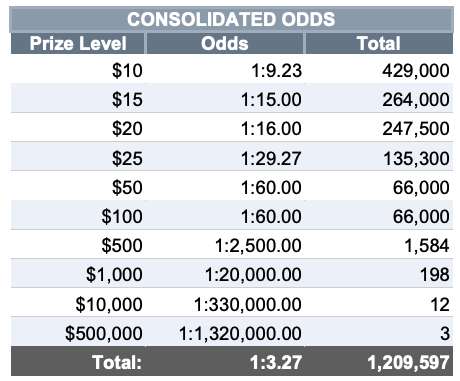
Task: Select the Odds column header
Action: click(225, 43)
